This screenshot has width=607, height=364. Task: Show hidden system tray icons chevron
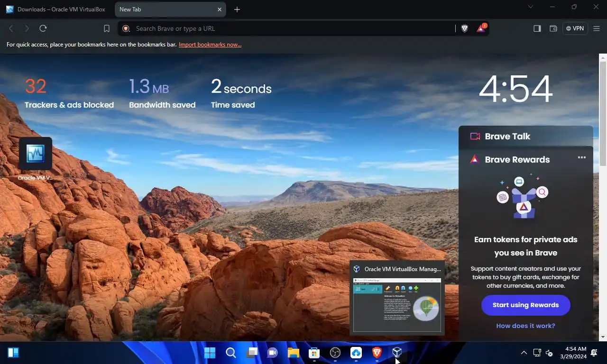524,353
